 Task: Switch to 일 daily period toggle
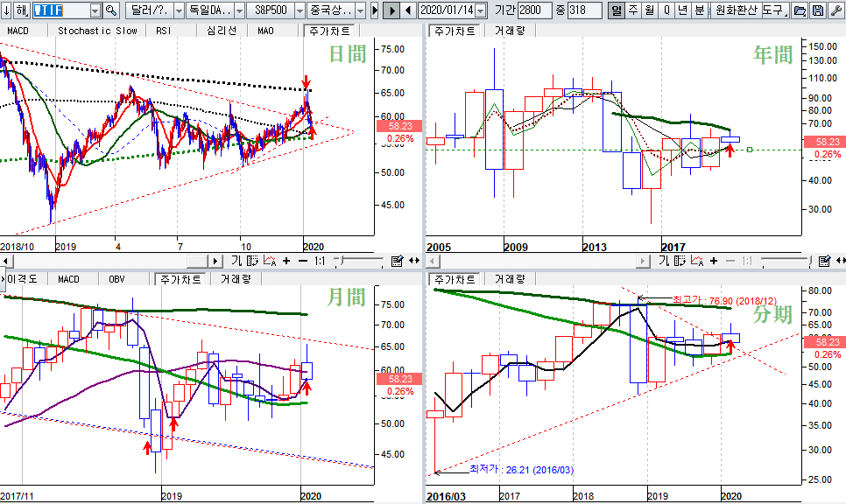tap(617, 10)
